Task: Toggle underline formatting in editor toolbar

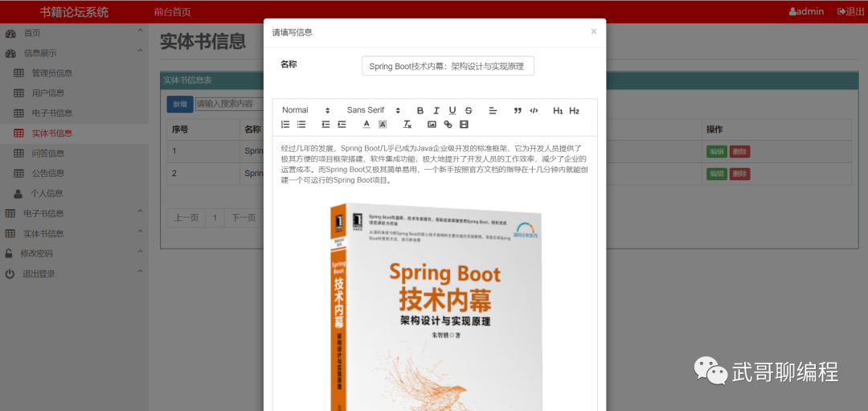Action: point(452,110)
